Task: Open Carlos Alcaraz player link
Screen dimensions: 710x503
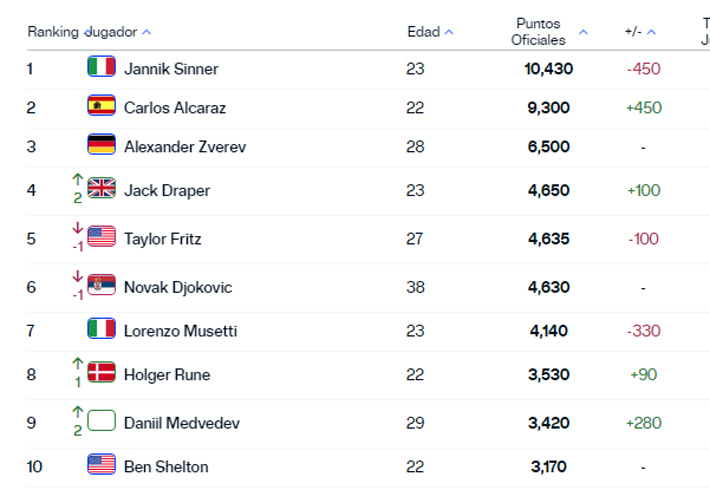Action: 173,107
